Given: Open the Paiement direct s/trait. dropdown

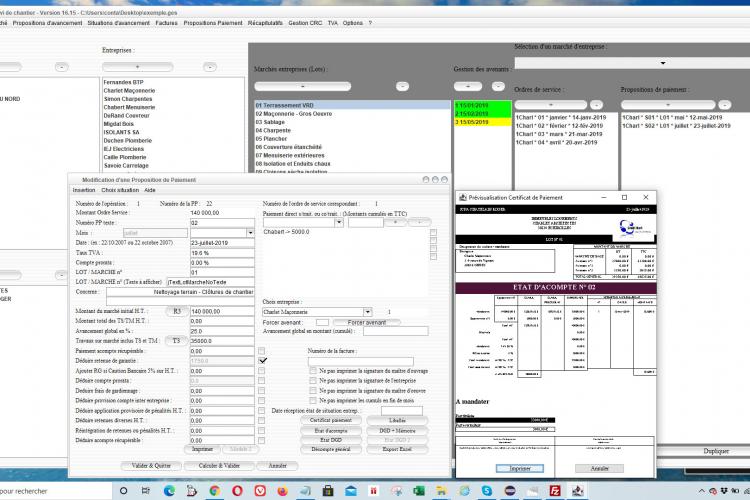Looking at the screenshot, I should pyautogui.click(x=339, y=222).
